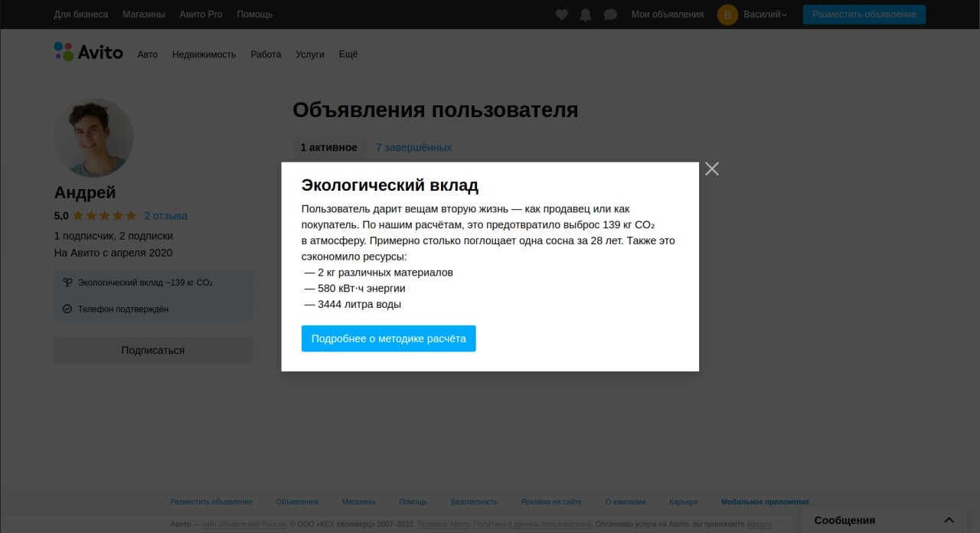Viewport: 980px width, 533px height.
Task: Click the Avito logo
Action: pos(89,52)
